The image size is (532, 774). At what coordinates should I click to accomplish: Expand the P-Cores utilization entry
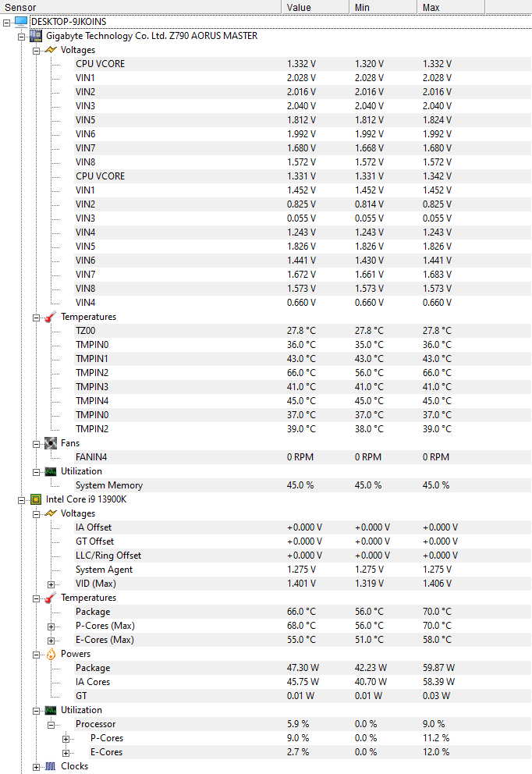[x=66, y=739]
